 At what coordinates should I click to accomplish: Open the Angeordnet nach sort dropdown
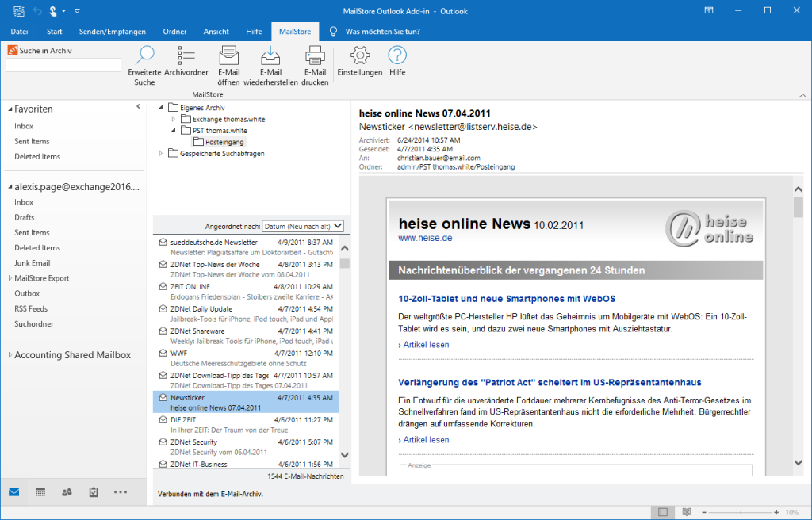click(304, 226)
